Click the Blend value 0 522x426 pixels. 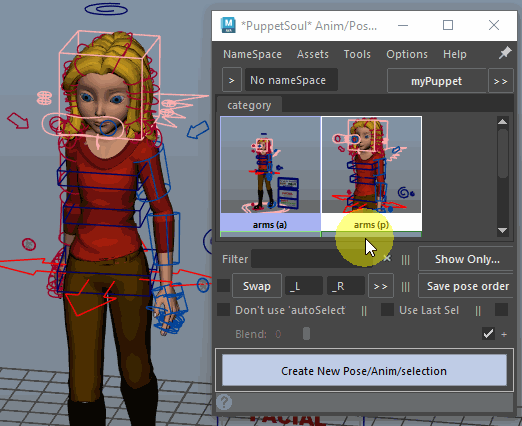coord(278,334)
